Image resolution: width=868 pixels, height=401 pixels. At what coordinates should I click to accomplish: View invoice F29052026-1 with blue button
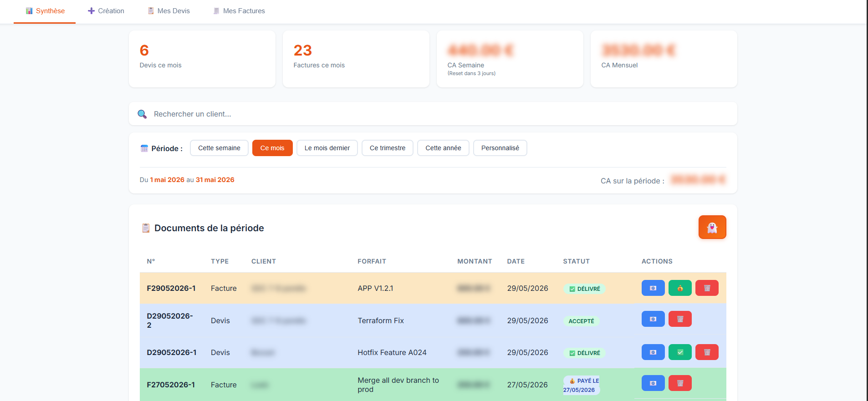(653, 288)
